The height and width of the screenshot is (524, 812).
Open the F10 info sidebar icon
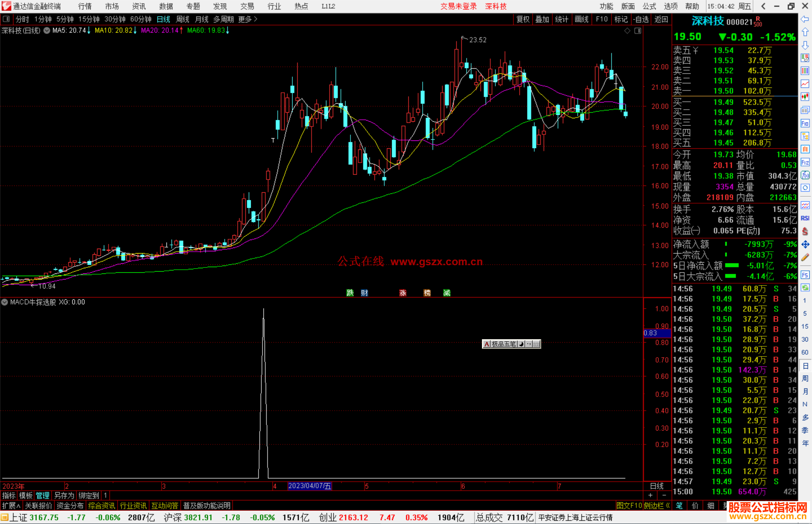click(805, 124)
